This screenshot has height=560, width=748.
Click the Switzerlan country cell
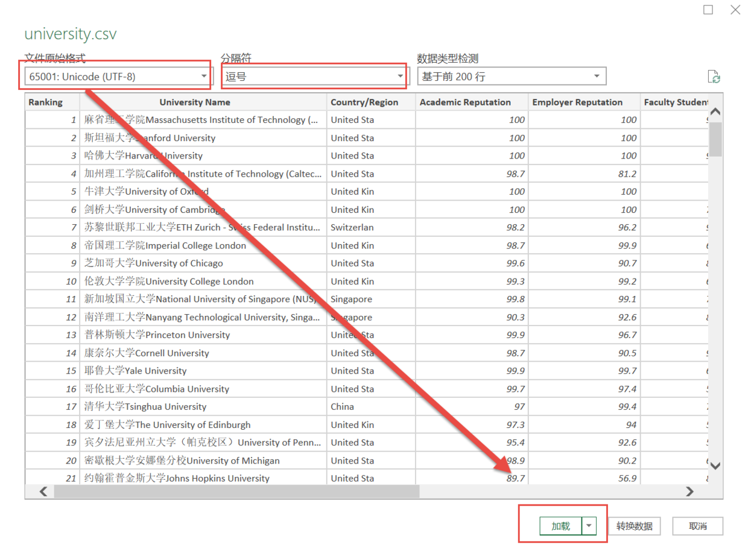click(x=372, y=227)
